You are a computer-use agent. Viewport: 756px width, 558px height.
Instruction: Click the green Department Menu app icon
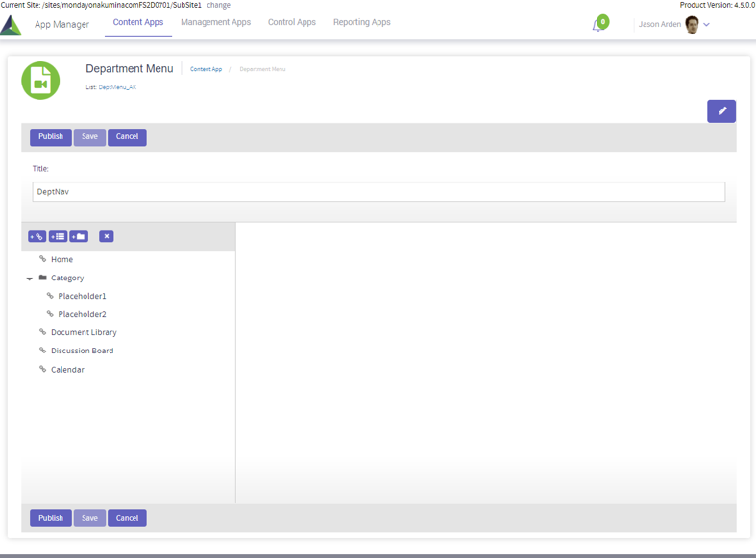pyautogui.click(x=40, y=82)
